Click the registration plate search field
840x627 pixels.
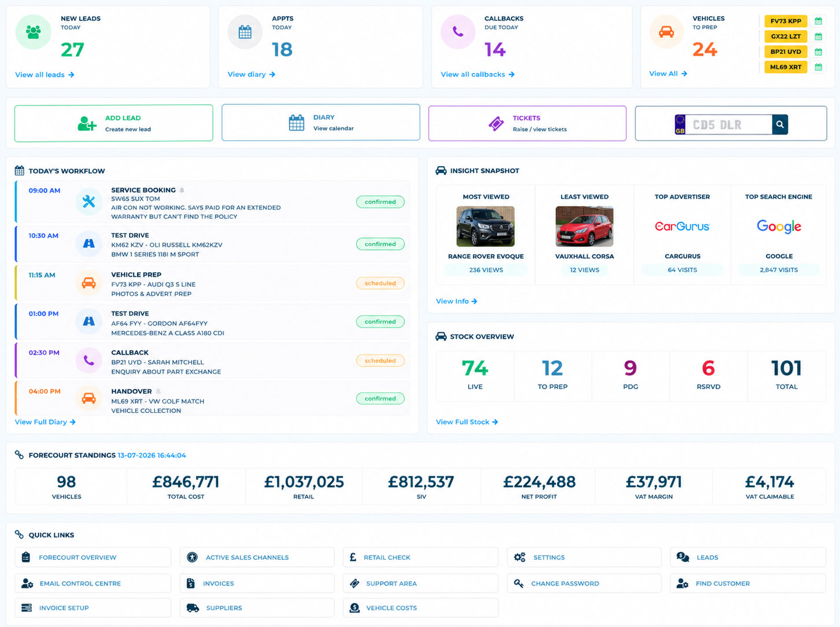728,124
